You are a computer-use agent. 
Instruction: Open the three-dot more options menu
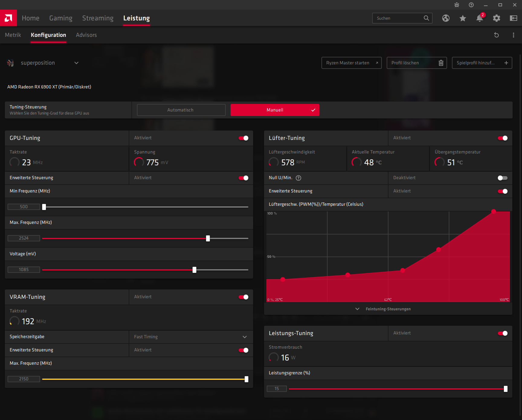pyautogui.click(x=514, y=35)
